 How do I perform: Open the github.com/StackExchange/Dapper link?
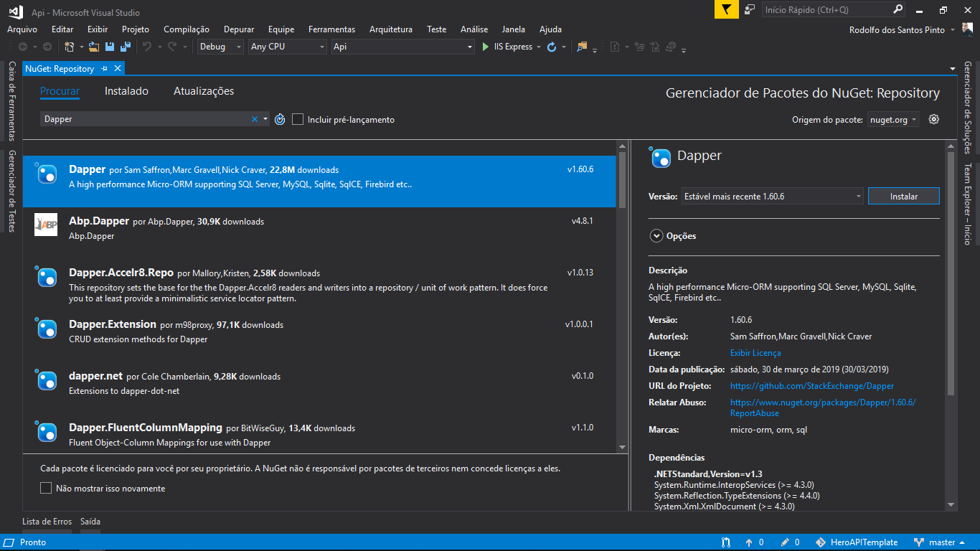[x=812, y=386]
